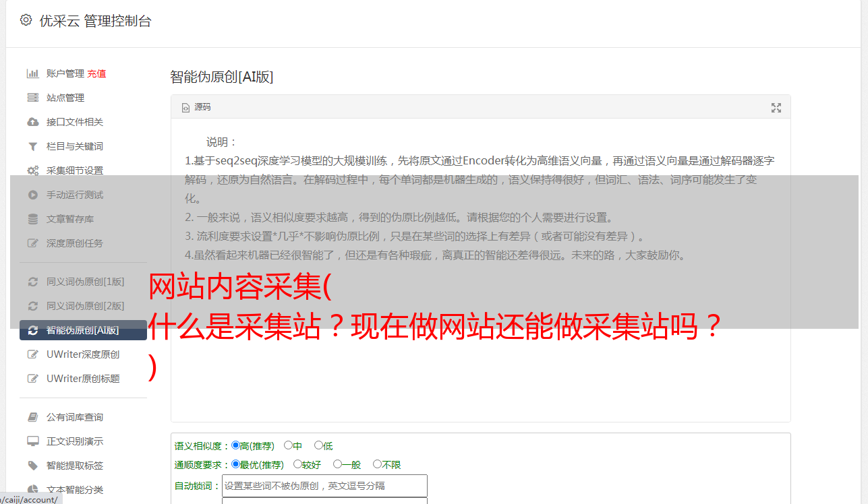This screenshot has width=868, height=504.
Task: Click the red 充值 link
Action: tap(96, 73)
